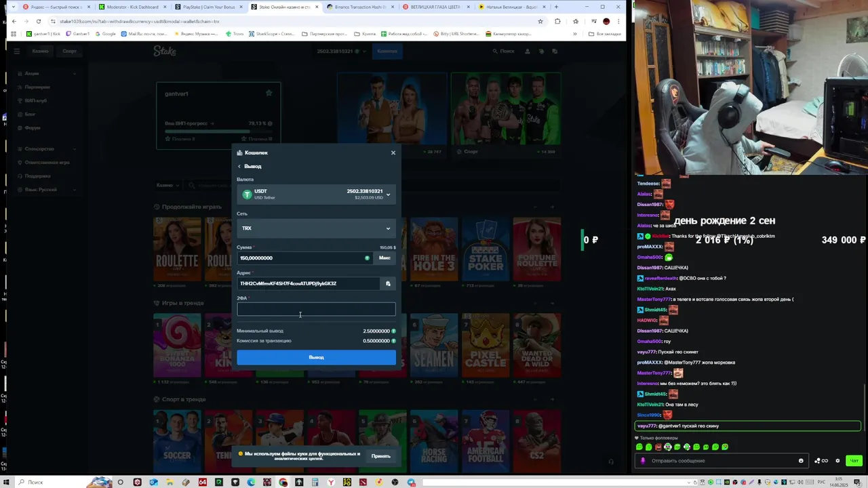Open a new browser tab
868x488 pixels.
[x=556, y=7]
